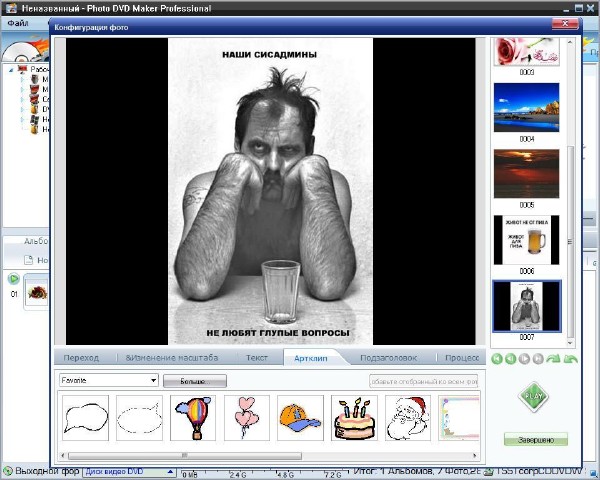Viewport: 600px width, 480px height.
Task: Expand the Рабочий стол tree node
Action: (9, 70)
